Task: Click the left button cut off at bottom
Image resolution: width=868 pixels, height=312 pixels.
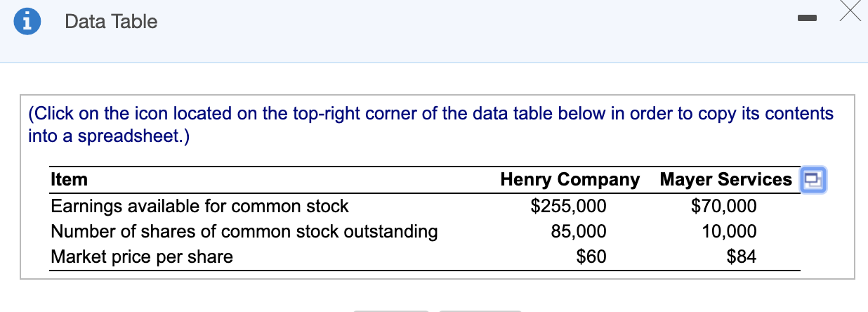Action: pos(390,309)
